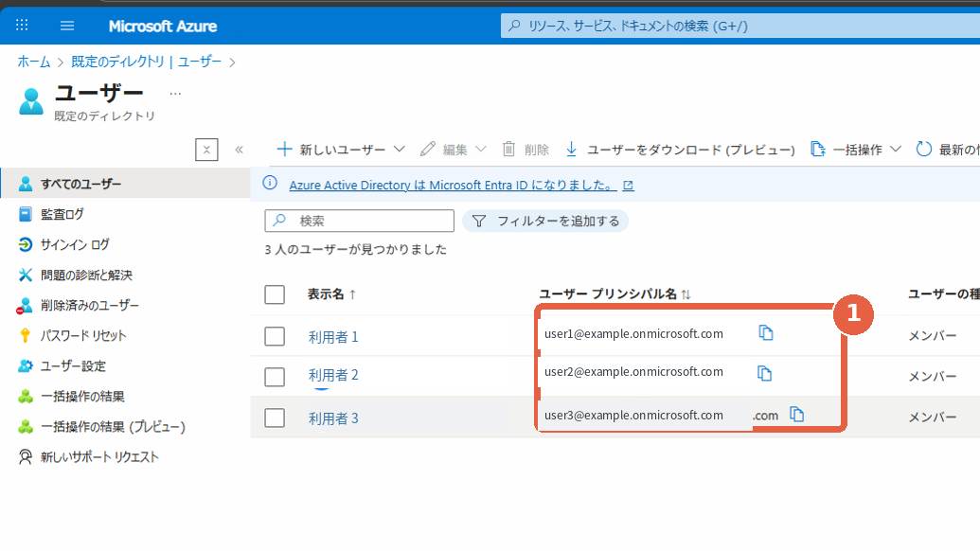980x551 pixels.
Task: Click the X box above sidebar
Action: [206, 150]
